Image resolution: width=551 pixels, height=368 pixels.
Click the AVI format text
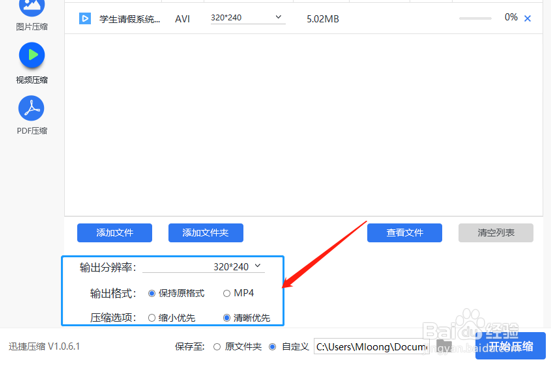click(x=182, y=19)
